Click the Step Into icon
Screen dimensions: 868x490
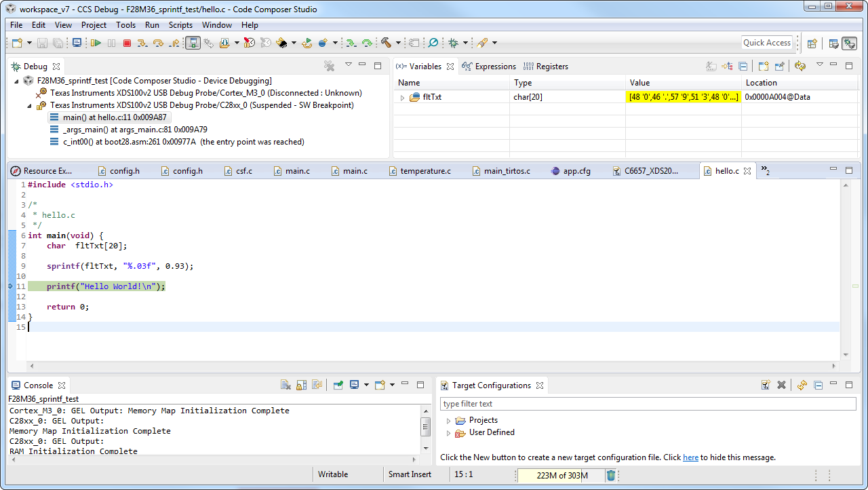[x=140, y=43]
